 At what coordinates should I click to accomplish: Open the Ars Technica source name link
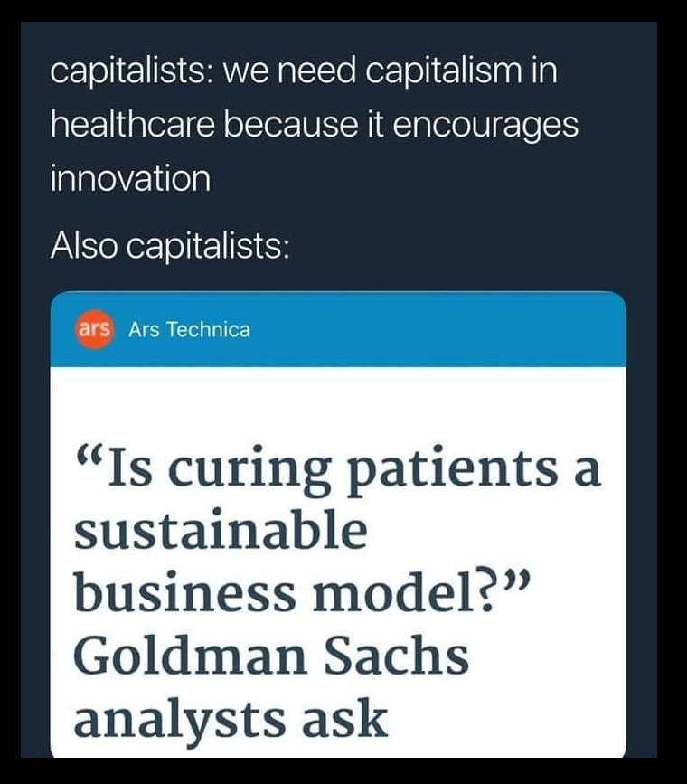pos(189,330)
